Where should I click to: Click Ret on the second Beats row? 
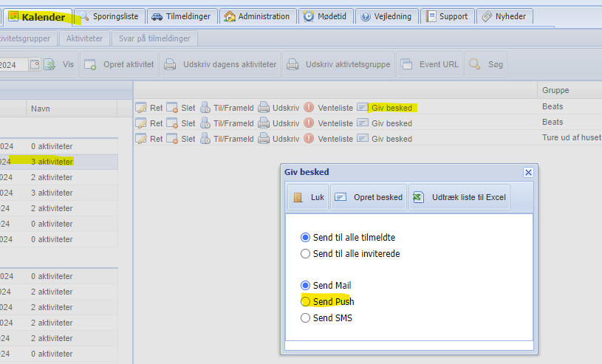(149, 123)
